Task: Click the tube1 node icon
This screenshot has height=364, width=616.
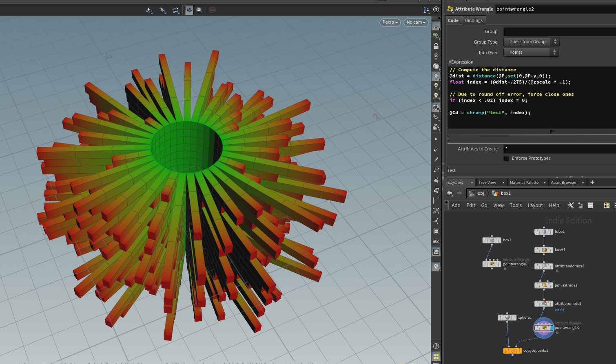Action: (x=544, y=232)
